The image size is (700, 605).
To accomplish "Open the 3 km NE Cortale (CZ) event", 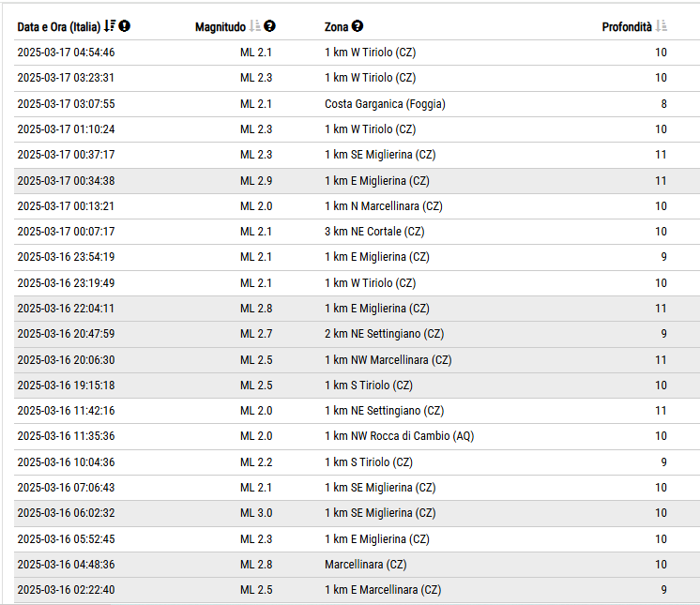I will 357,232.
